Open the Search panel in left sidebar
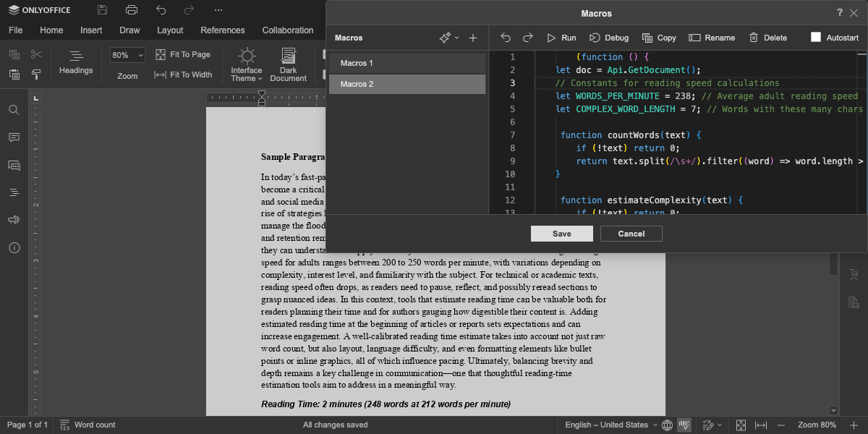The image size is (868, 434). point(14,110)
